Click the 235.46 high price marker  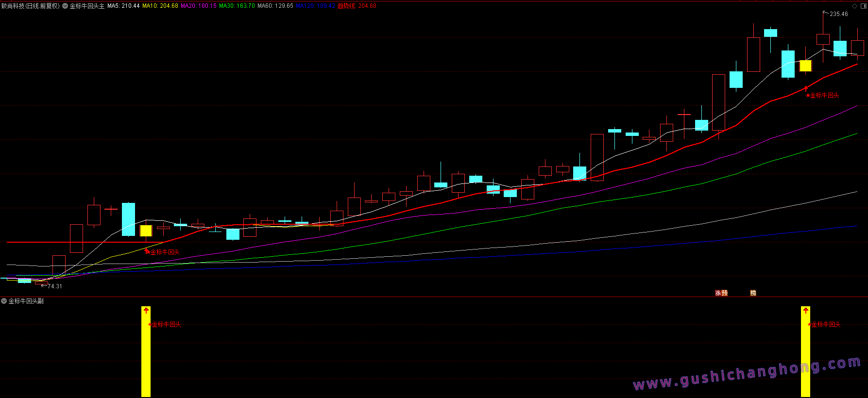[838, 14]
